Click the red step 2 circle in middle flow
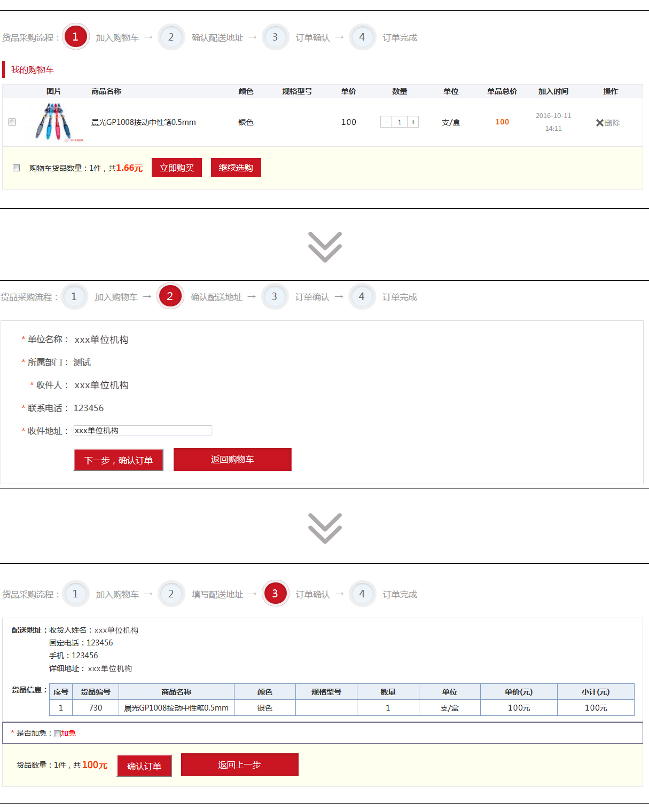The image size is (649, 812). [x=170, y=296]
